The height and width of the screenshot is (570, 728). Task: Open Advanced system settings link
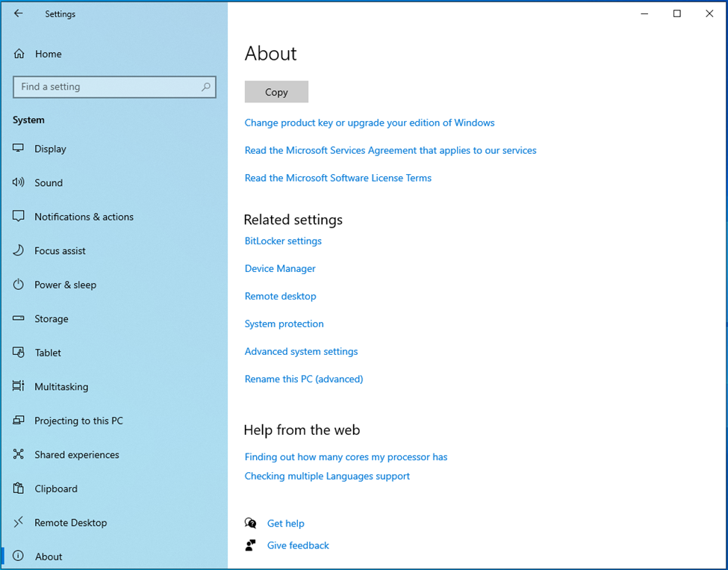pos(302,351)
